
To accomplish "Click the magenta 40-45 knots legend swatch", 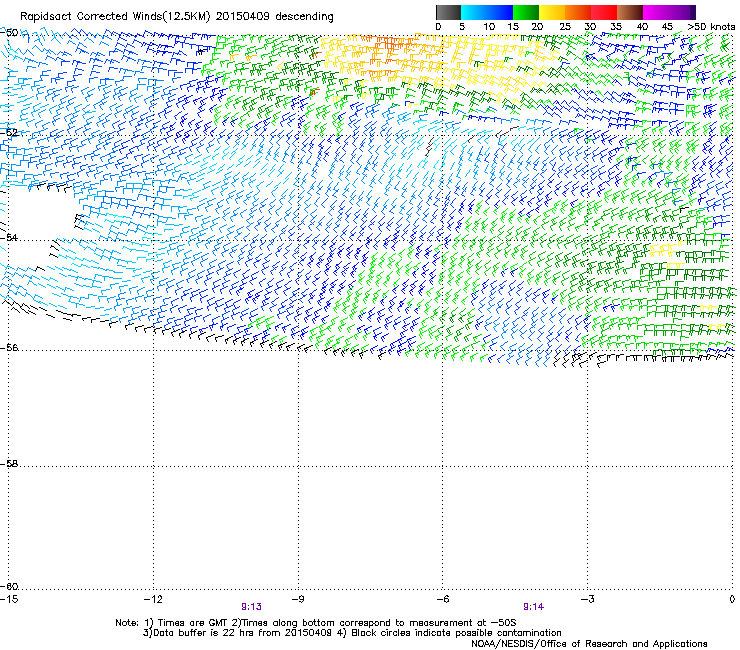I will pyautogui.click(x=656, y=12).
